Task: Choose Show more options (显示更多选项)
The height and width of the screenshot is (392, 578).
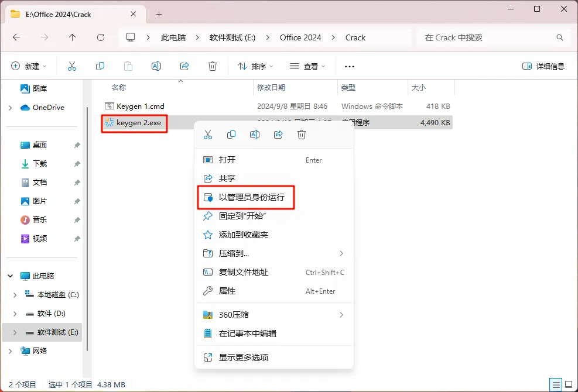Action: [274, 357]
